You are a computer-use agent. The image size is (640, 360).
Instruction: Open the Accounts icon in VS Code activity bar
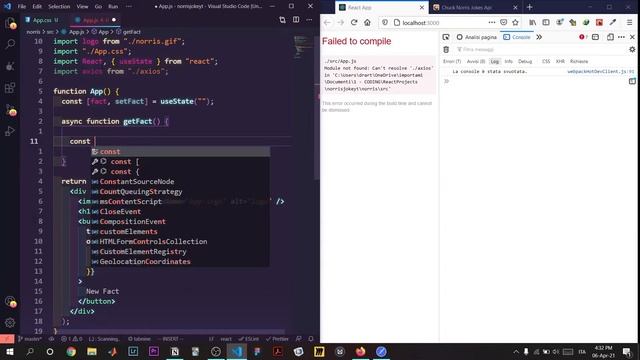10,302
